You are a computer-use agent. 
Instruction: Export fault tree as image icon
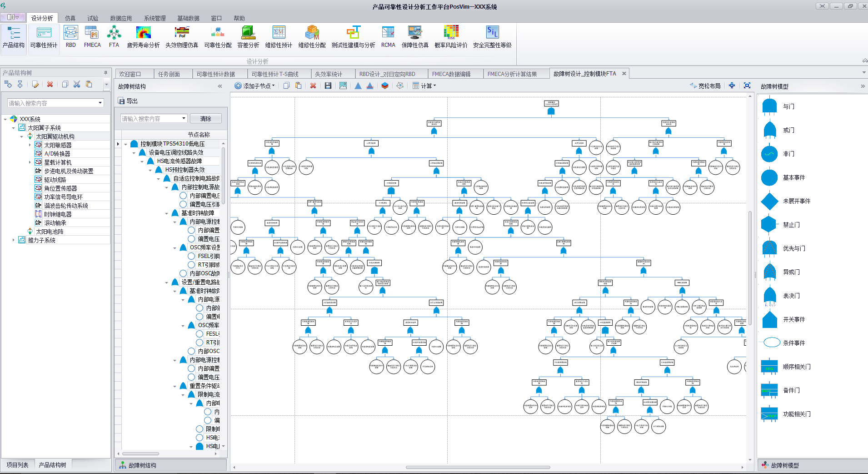(343, 86)
